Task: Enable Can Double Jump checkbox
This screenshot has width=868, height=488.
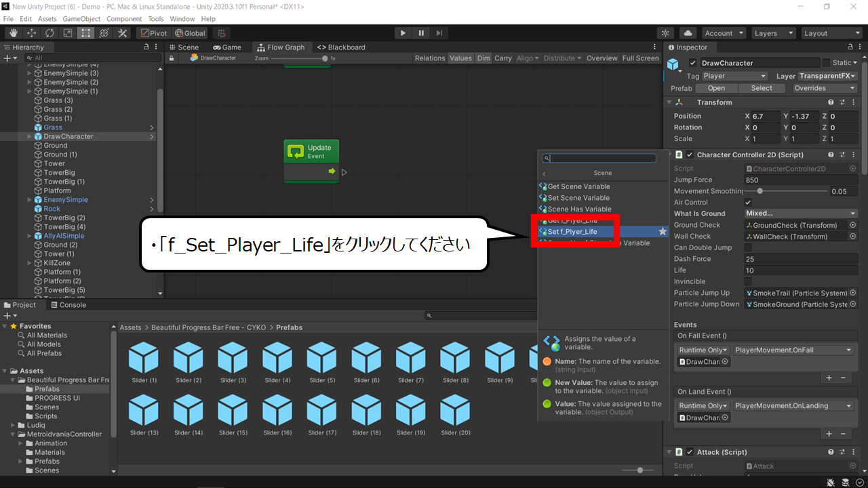Action: 748,247
